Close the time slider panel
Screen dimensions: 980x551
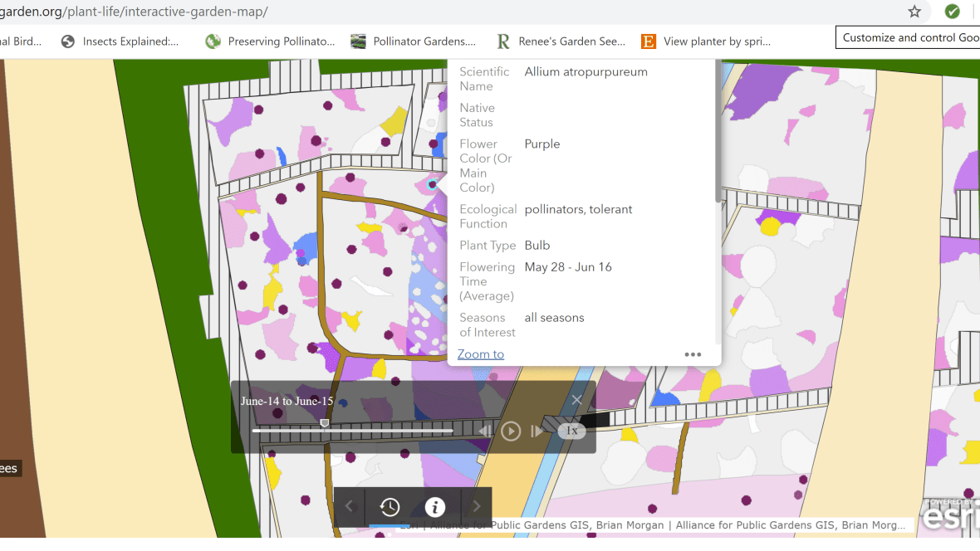576,400
